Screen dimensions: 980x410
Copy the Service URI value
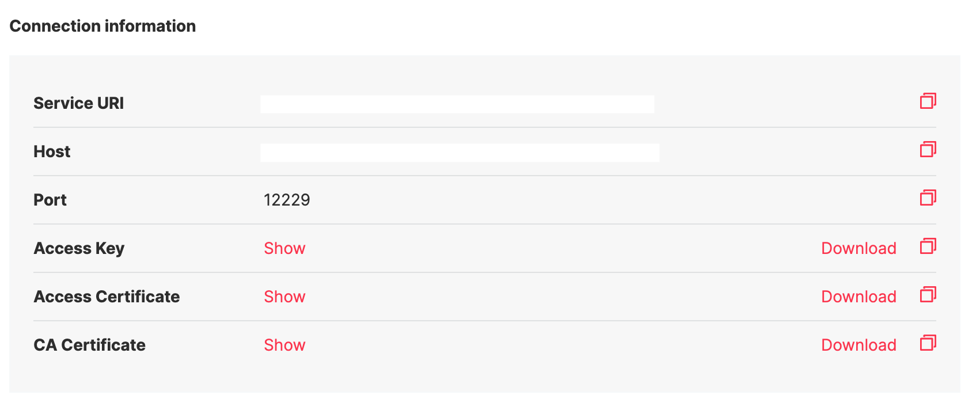point(928,101)
